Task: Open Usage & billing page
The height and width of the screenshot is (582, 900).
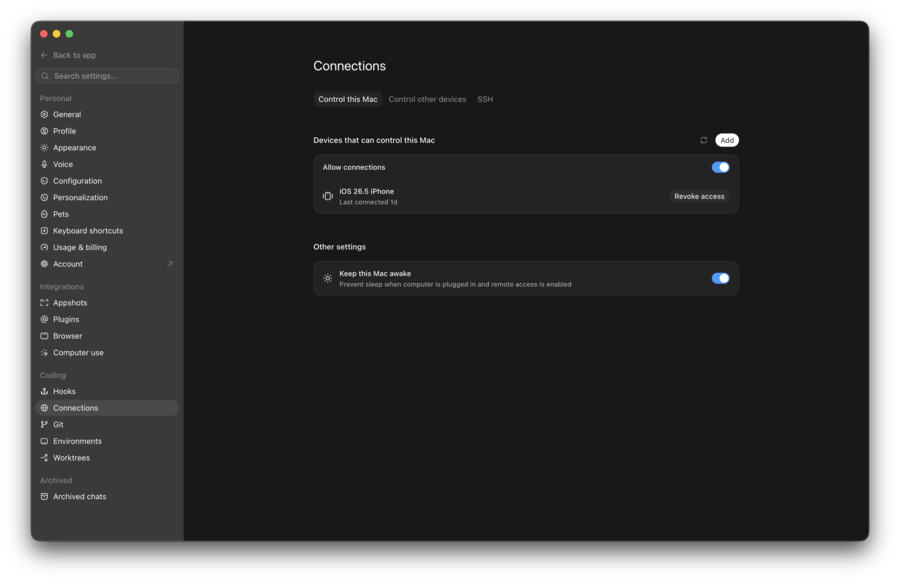Action: 107,247
